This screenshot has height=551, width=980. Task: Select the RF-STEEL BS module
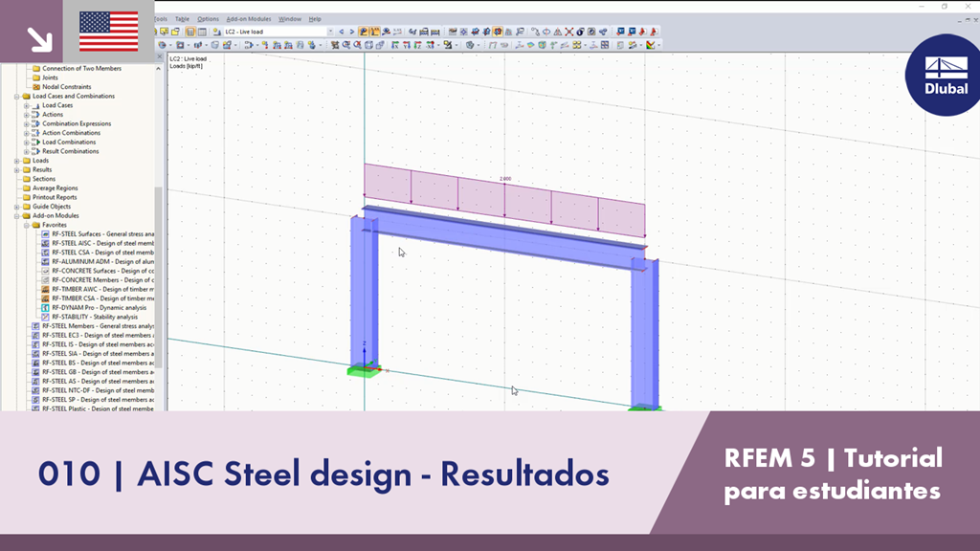pyautogui.click(x=99, y=363)
